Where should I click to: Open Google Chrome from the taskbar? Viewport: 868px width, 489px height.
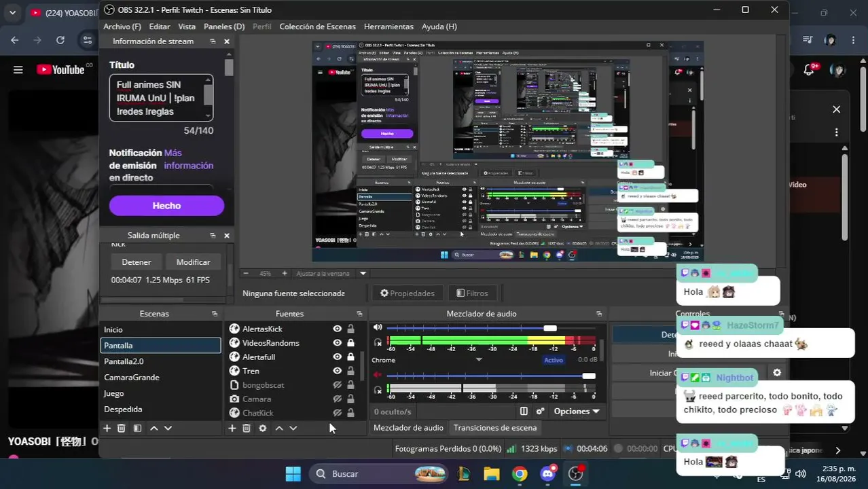(520, 473)
